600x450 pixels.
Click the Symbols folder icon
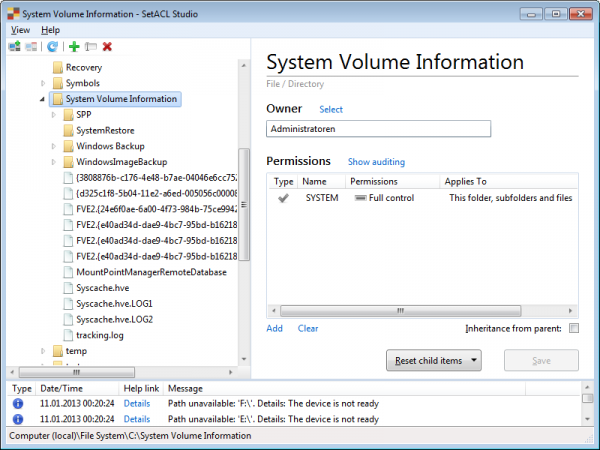tap(57, 83)
